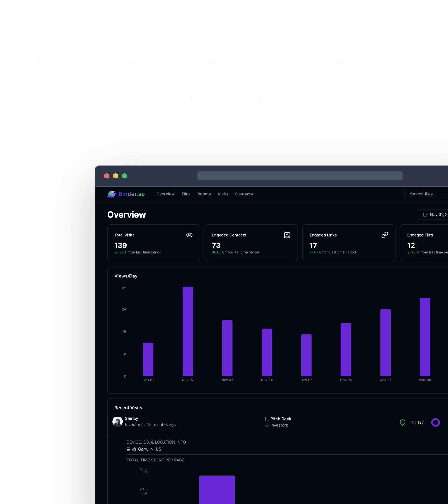Click the Binder.so logo icon

coord(111,194)
